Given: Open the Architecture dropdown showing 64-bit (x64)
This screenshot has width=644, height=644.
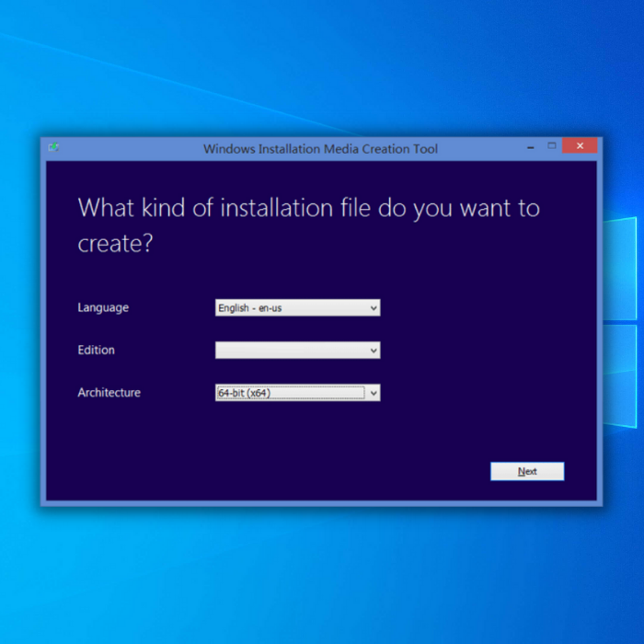Looking at the screenshot, I should point(297,393).
